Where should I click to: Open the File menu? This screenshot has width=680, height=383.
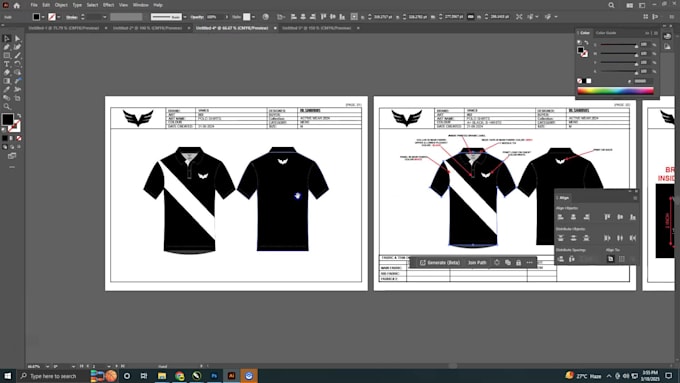coord(34,5)
